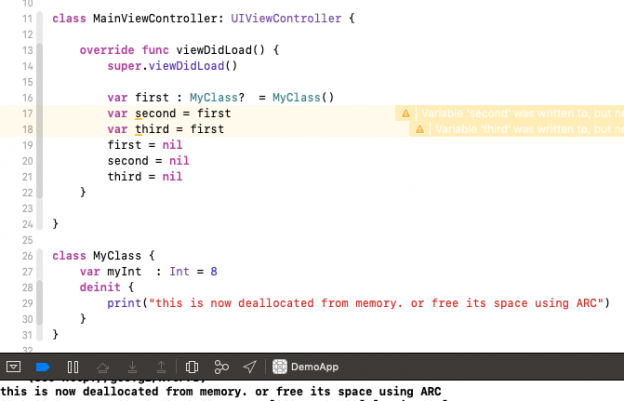Click the Step Over debug icon
The width and height of the screenshot is (624, 401).
[103, 367]
